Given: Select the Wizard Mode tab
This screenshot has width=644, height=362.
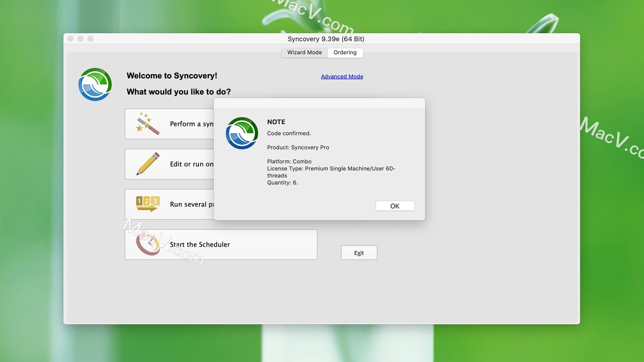Looking at the screenshot, I should [304, 53].
